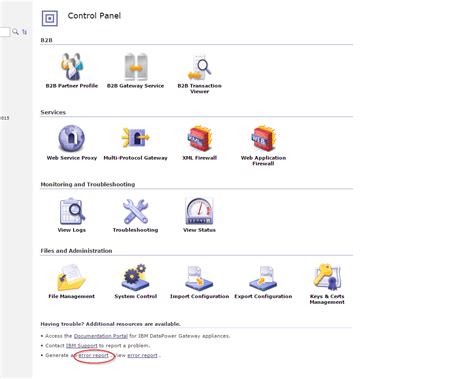Click the circled Generate error report link
Viewport: 474px width, 379px height.
[93, 355]
